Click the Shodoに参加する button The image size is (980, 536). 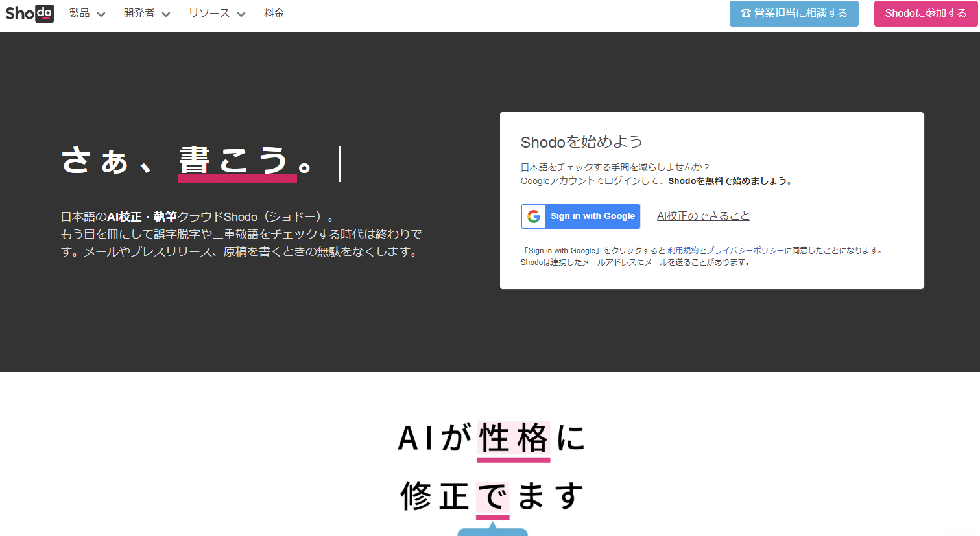(x=926, y=14)
